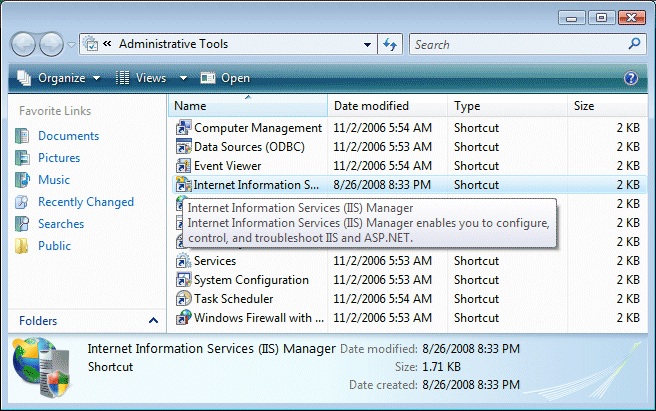
Task: Expand the Views dropdown arrow
Action: tap(183, 78)
